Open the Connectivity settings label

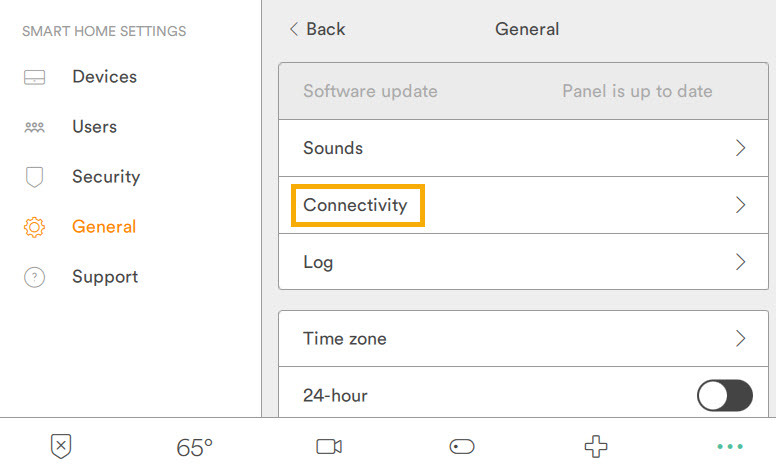(x=356, y=205)
